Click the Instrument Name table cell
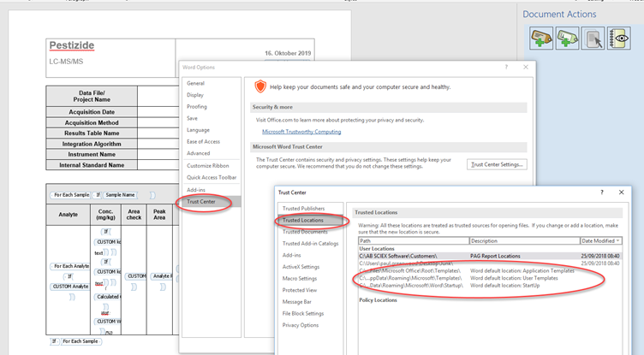This screenshot has width=644, height=355. pos(92,154)
